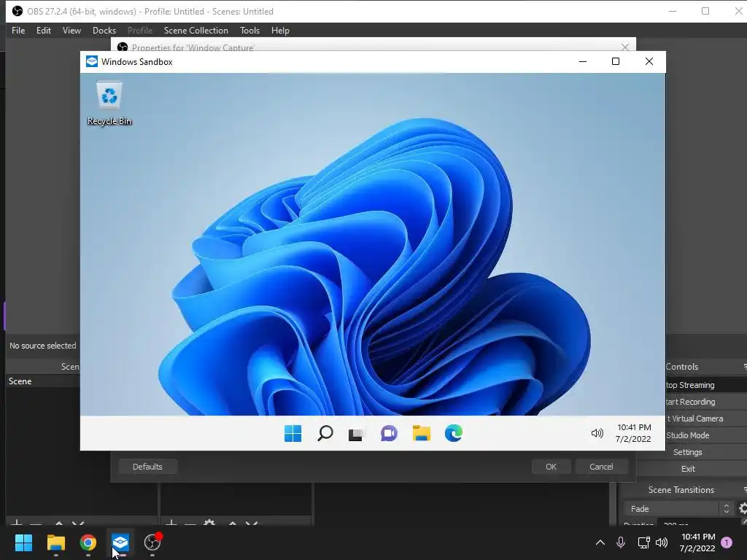Open the Scene Collection menu
Image resolution: width=747 pixels, height=560 pixels.
click(x=196, y=31)
